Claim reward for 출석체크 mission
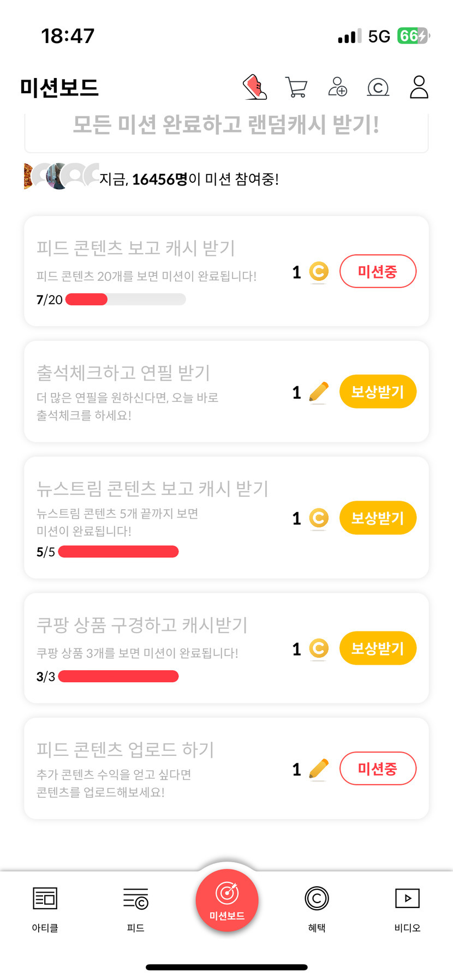Image resolution: width=453 pixels, height=980 pixels. click(378, 392)
